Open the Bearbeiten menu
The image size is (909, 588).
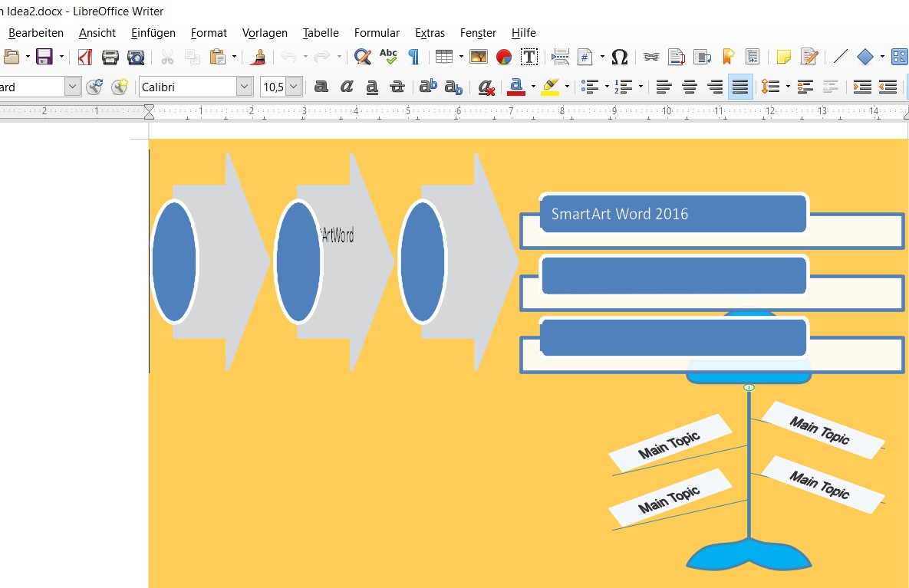tap(36, 33)
